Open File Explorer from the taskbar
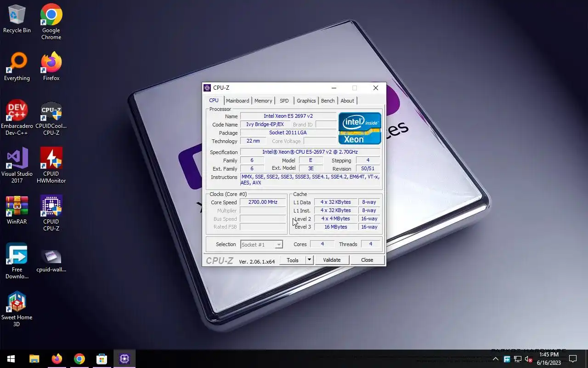The image size is (588, 368). point(34,359)
